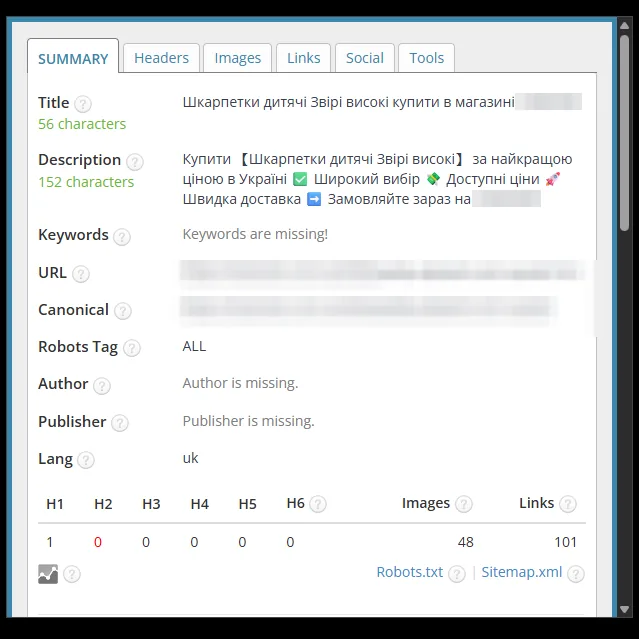Viewport: 639px width, 639px height.
Task: Click the question mark next to URL
Action: click(81, 274)
